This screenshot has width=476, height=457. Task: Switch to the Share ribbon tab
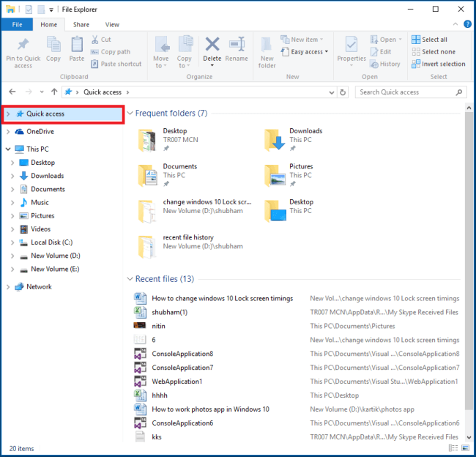click(81, 25)
